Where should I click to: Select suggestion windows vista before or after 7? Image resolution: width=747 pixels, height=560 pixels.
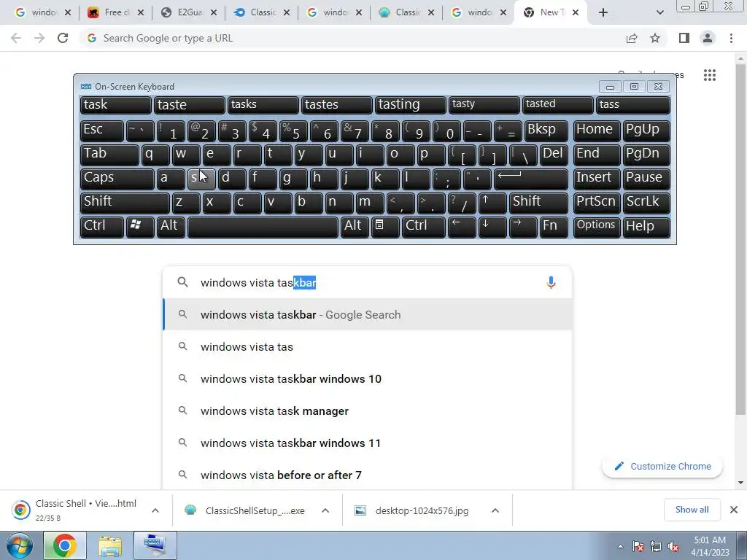[x=368, y=475]
